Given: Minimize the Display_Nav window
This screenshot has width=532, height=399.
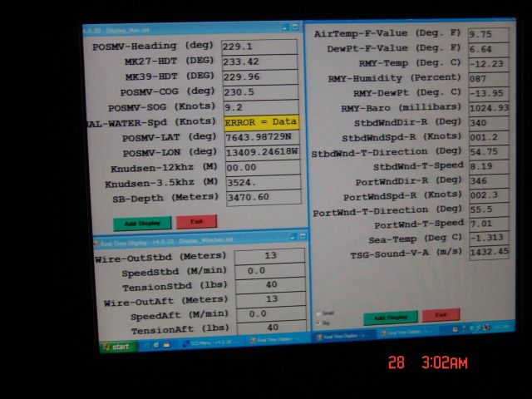Looking at the screenshot, I should (285, 27).
